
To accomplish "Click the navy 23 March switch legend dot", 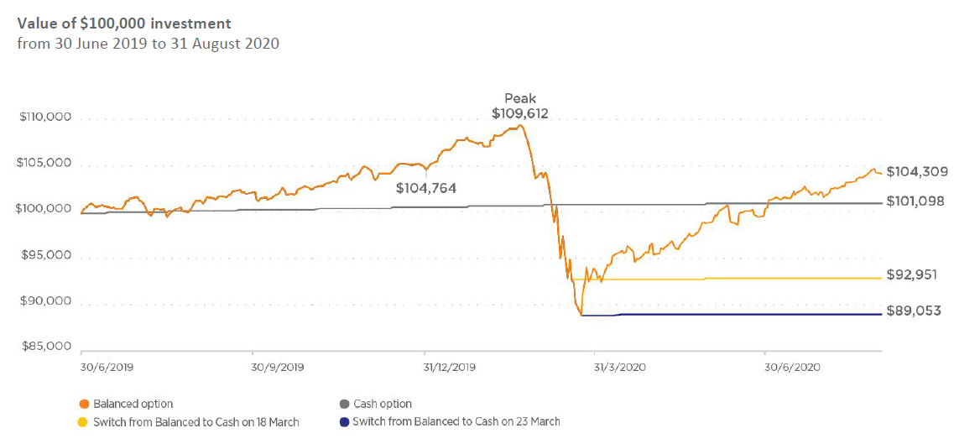I will tap(344, 421).
